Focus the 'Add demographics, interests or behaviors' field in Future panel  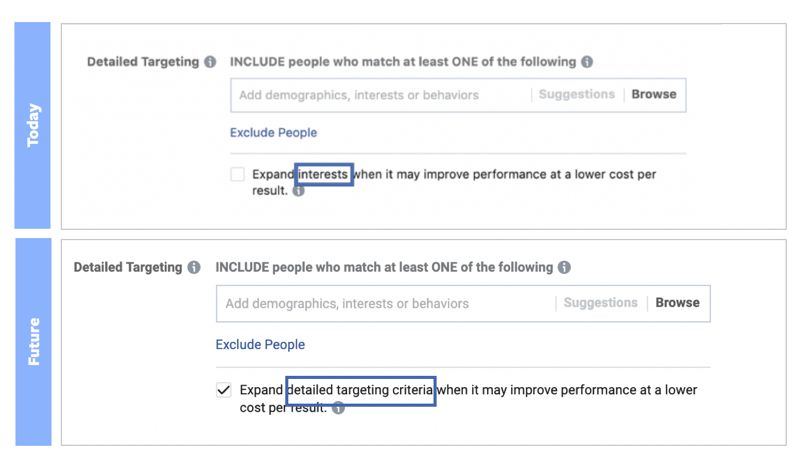(x=386, y=303)
